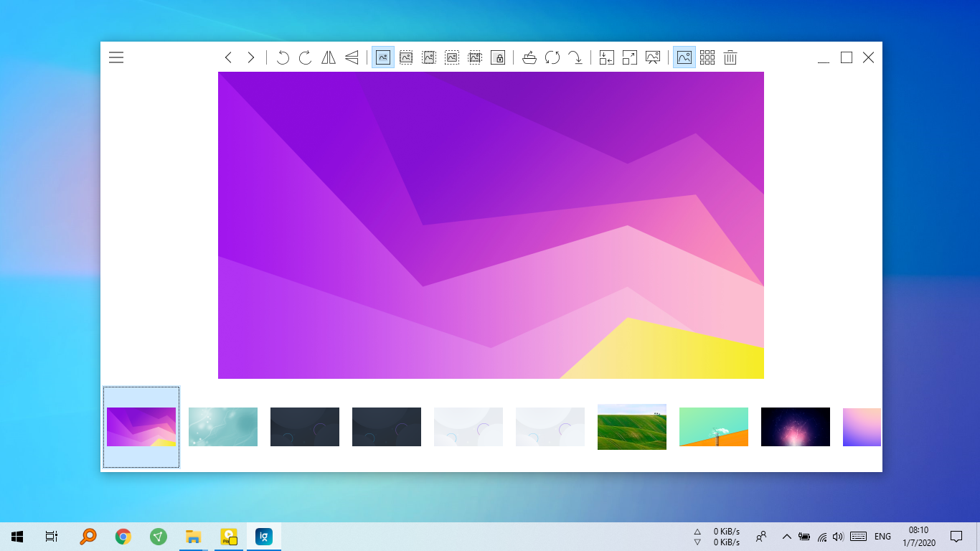Click the ENG input language indicator
Screen dimensions: 980x551
click(883, 537)
